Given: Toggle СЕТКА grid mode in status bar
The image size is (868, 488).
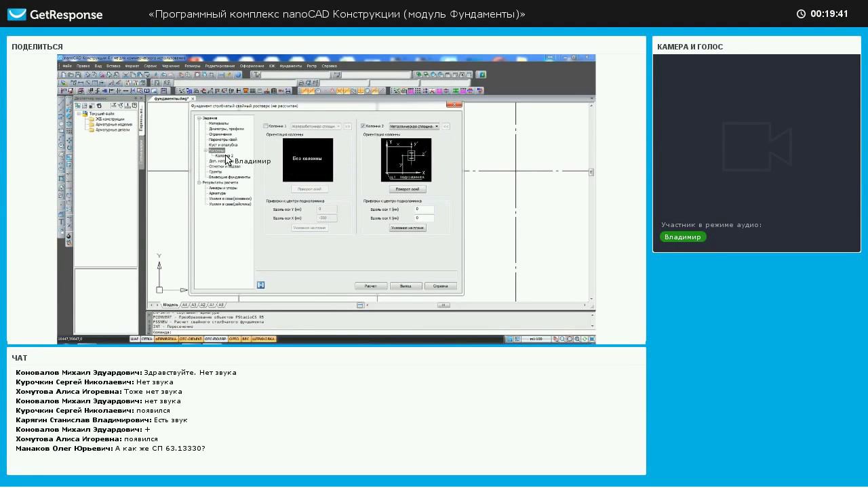Looking at the screenshot, I should (x=146, y=339).
